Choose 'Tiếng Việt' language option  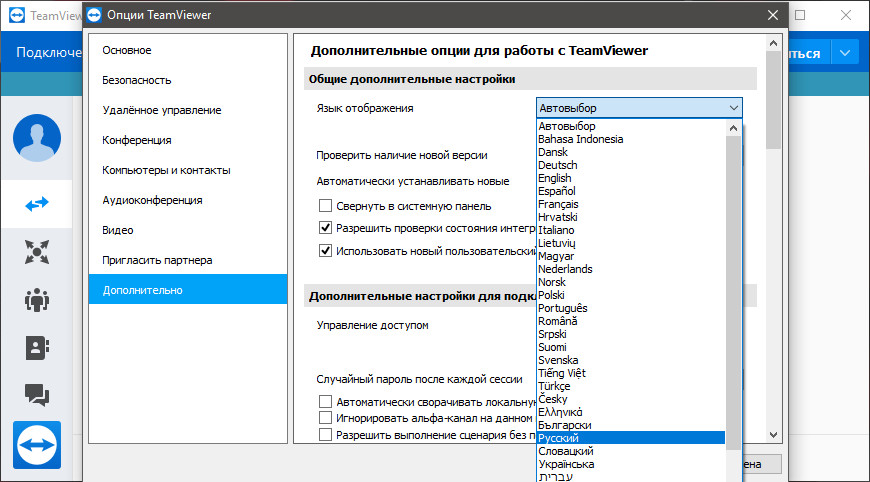pos(631,373)
